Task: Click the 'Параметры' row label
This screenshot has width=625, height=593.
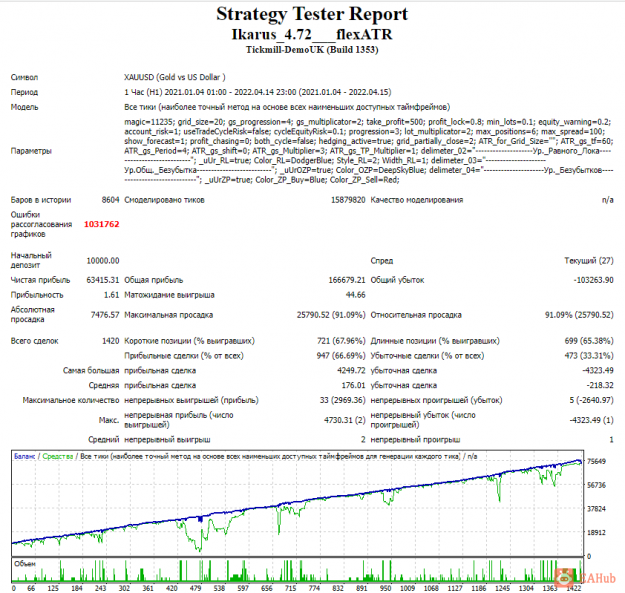Action: pyautogui.click(x=31, y=151)
